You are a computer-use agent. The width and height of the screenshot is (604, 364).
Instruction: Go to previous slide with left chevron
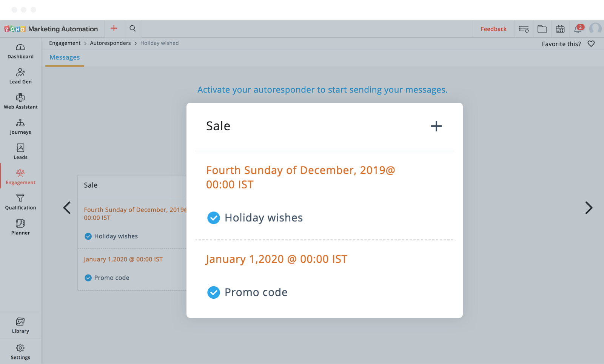click(67, 208)
